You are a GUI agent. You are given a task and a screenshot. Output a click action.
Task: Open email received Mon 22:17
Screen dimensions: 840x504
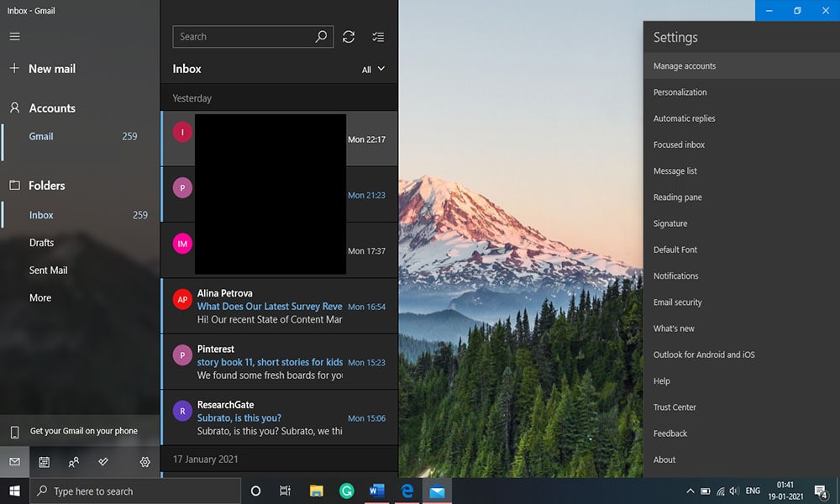[x=279, y=139]
